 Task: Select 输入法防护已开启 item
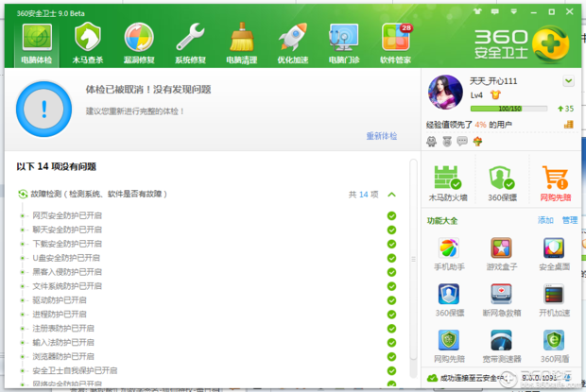[63, 342]
